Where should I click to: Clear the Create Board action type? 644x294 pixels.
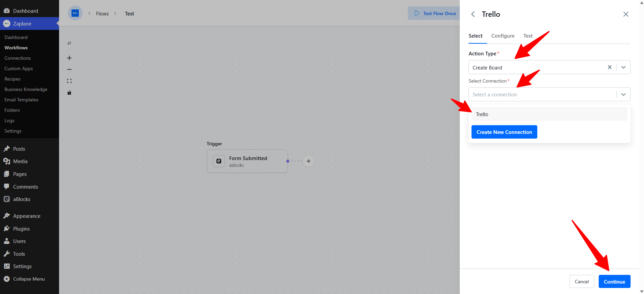[610, 67]
